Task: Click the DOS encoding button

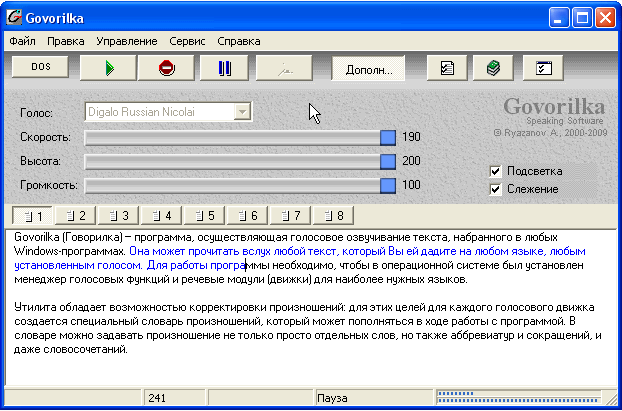Action: [40, 67]
